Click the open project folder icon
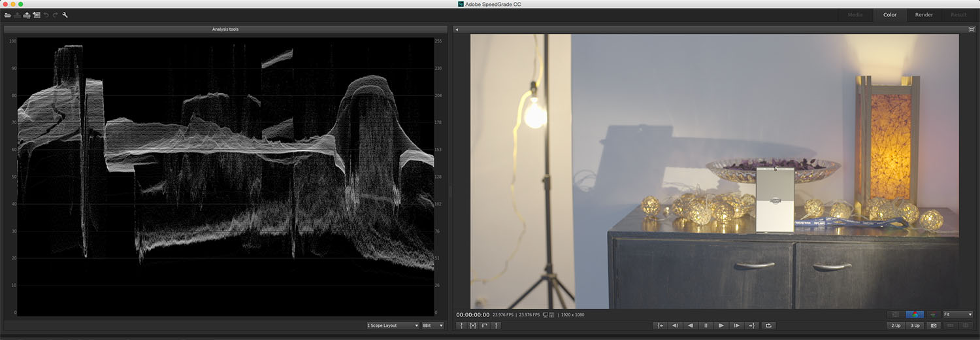This screenshot has height=340, width=980. (8, 15)
